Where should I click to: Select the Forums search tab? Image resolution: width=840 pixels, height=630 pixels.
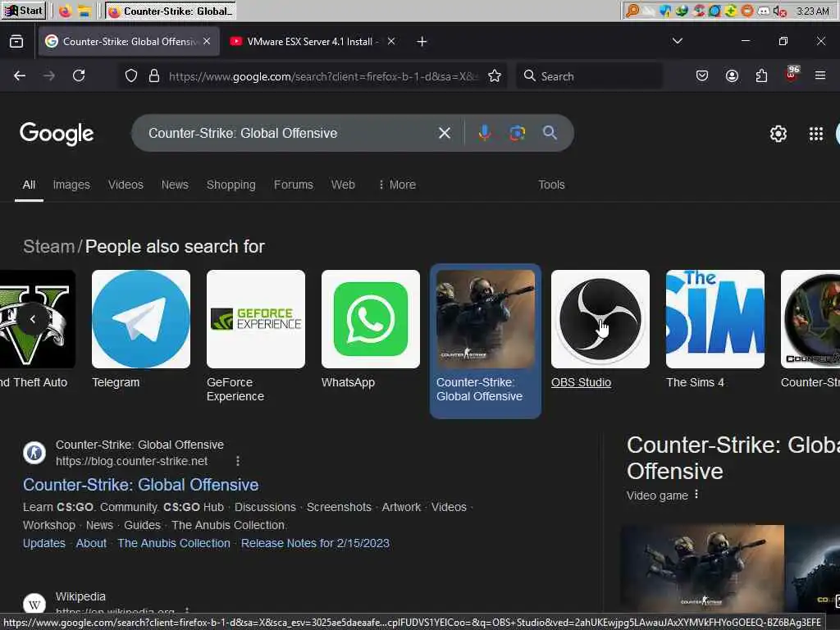click(x=293, y=185)
